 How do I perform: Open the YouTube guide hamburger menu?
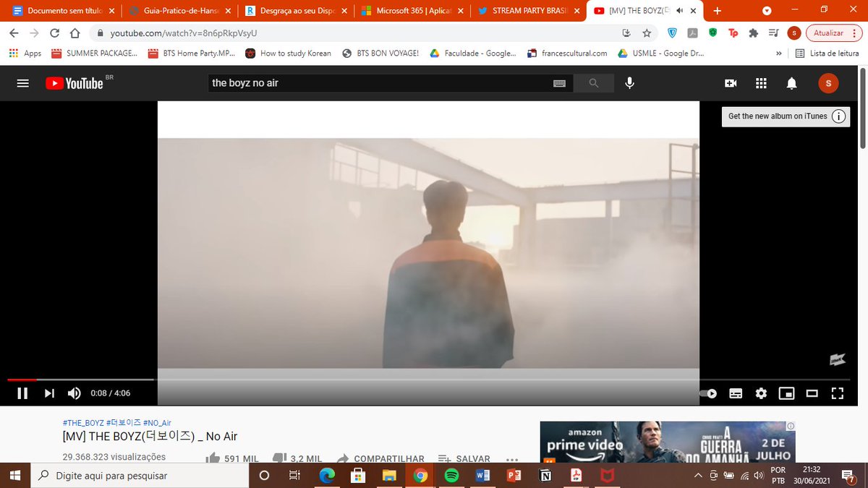coord(22,83)
